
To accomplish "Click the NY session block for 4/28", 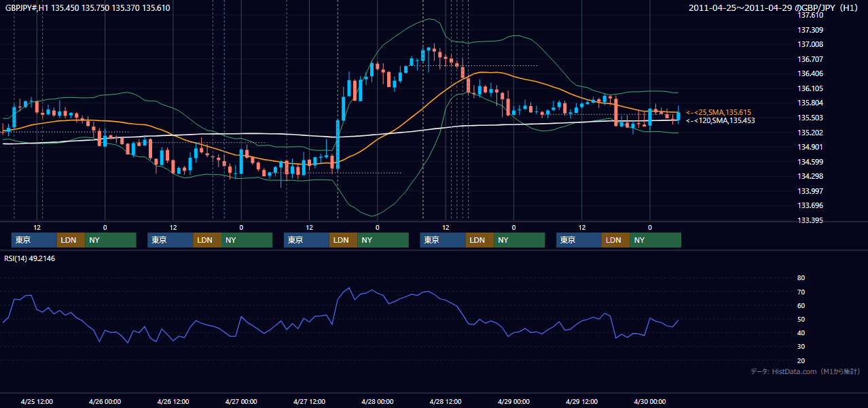I will (520, 240).
